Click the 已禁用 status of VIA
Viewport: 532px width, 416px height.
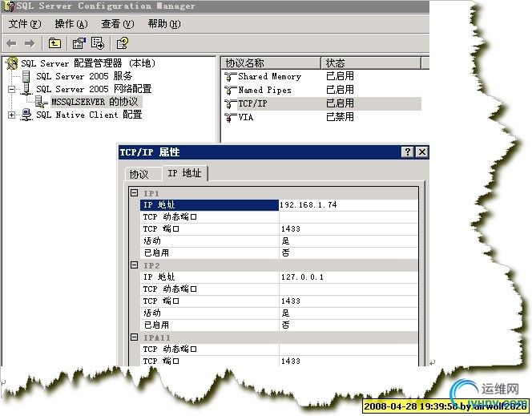[340, 117]
